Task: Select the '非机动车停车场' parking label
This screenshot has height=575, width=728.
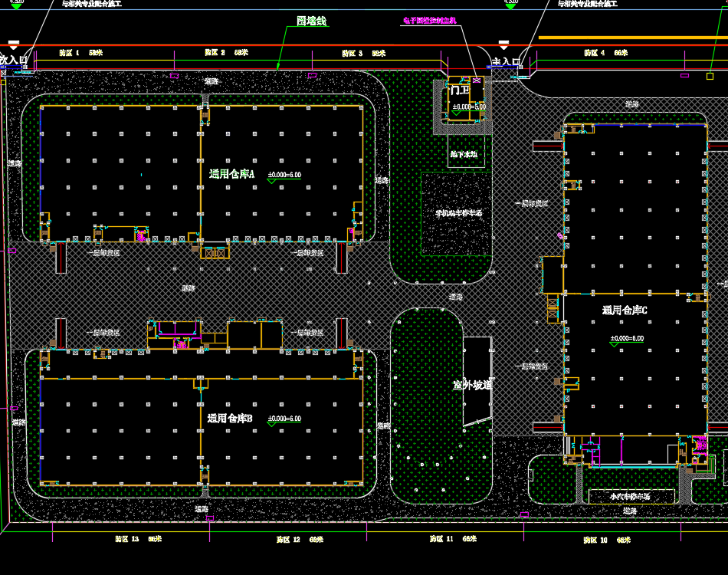Action: [459, 213]
